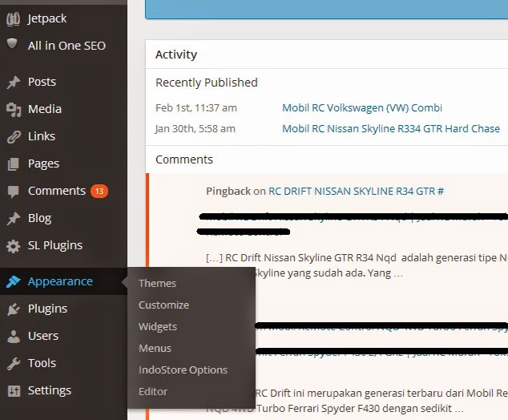This screenshot has width=508, height=420.
Task: Click the Users person icon
Action: (x=14, y=337)
